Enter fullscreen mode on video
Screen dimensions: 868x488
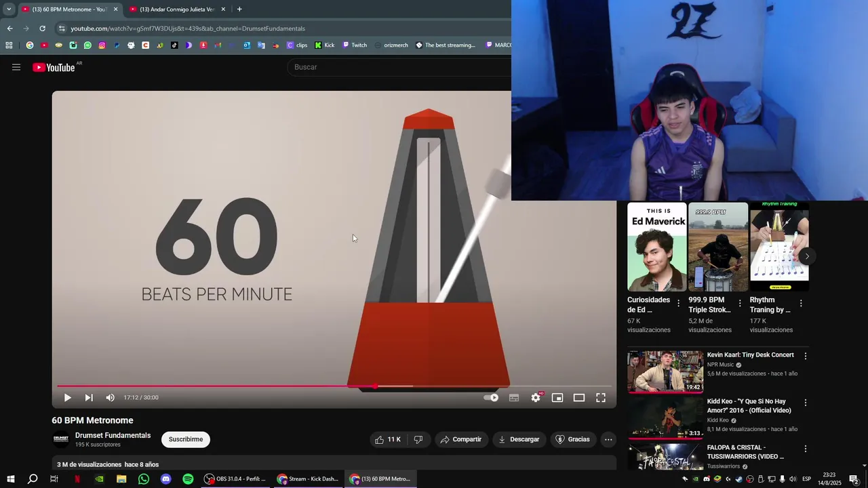point(601,398)
